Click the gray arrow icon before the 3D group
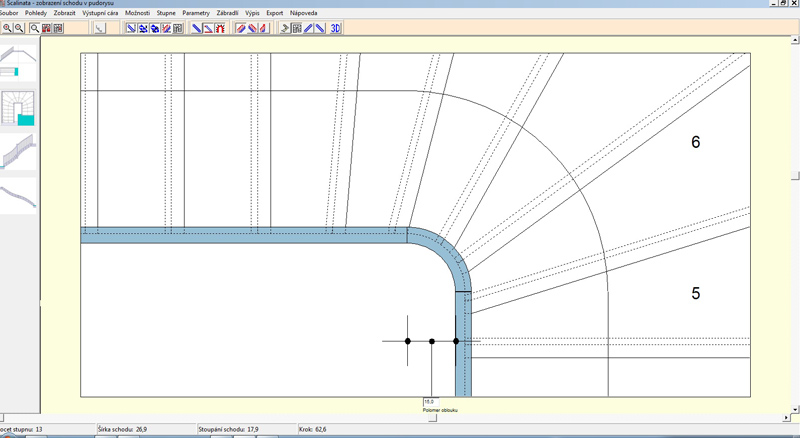This screenshot has width=800, height=438. point(285,28)
